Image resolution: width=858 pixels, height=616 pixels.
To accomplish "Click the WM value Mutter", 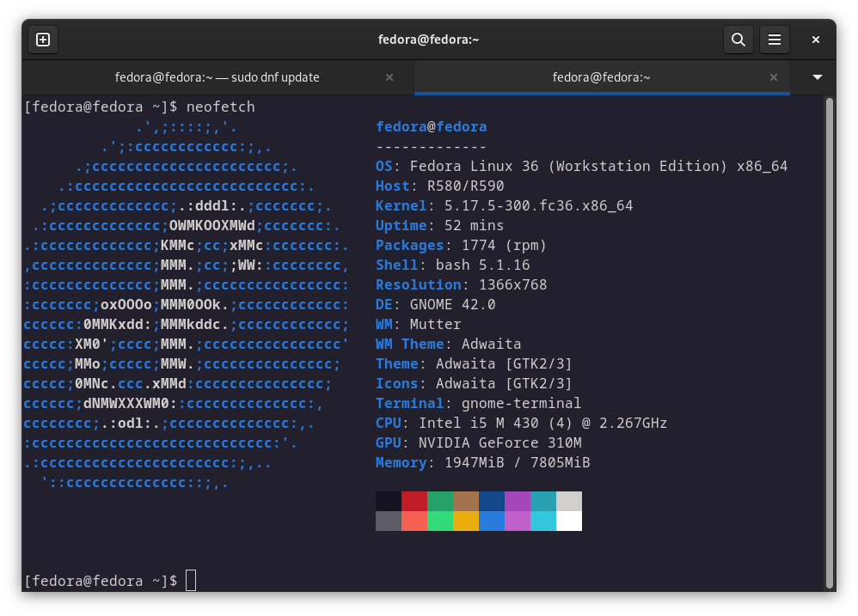I will click(x=436, y=324).
